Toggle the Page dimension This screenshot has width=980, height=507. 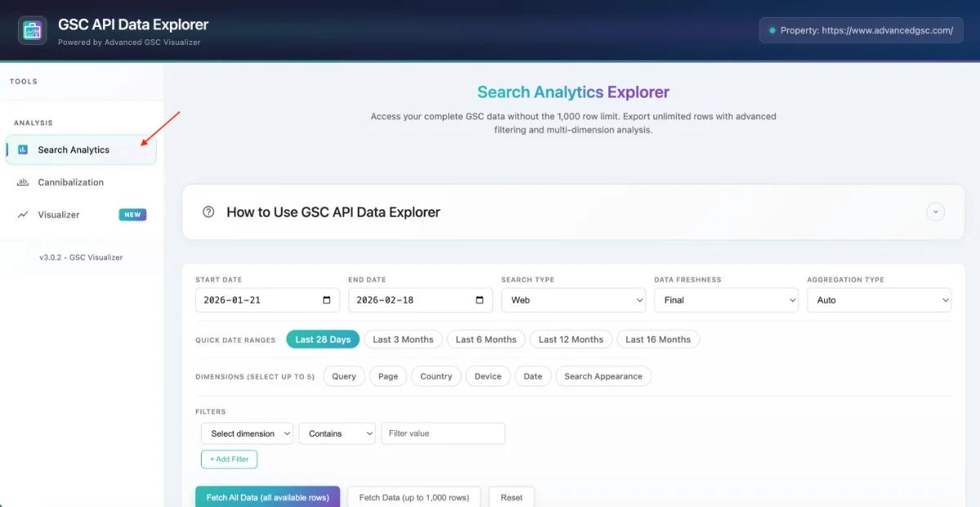(388, 376)
